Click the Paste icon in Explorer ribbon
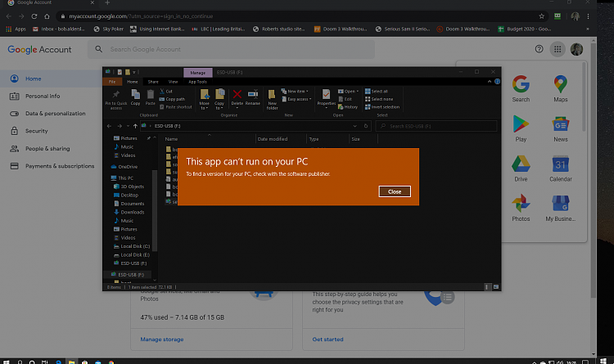Viewport: 614px width, 364px height. pyautogui.click(x=151, y=97)
